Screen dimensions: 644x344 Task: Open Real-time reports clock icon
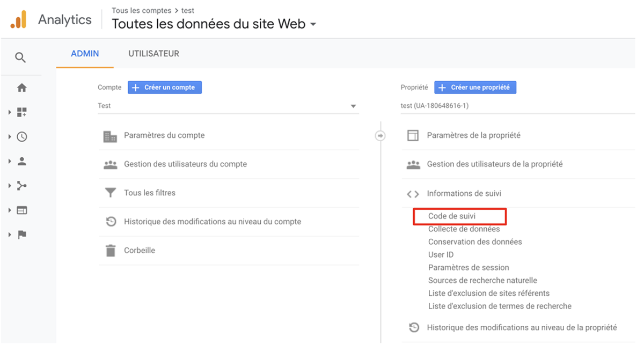tap(22, 137)
